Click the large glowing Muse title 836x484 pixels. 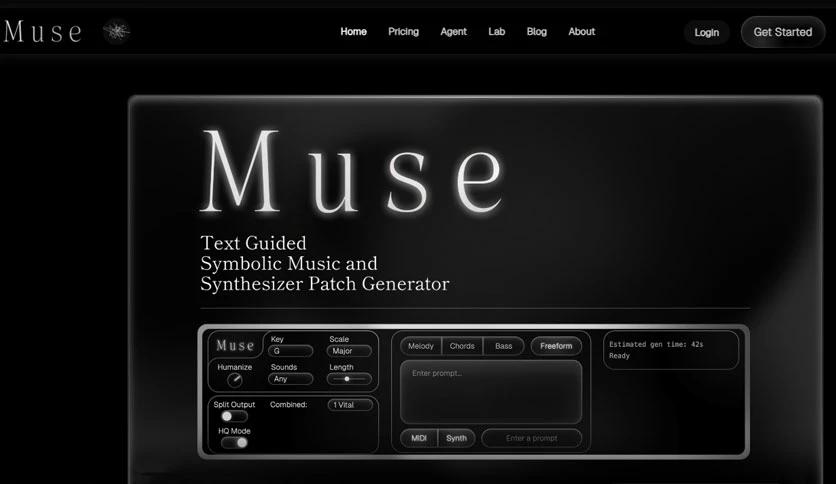(352, 172)
